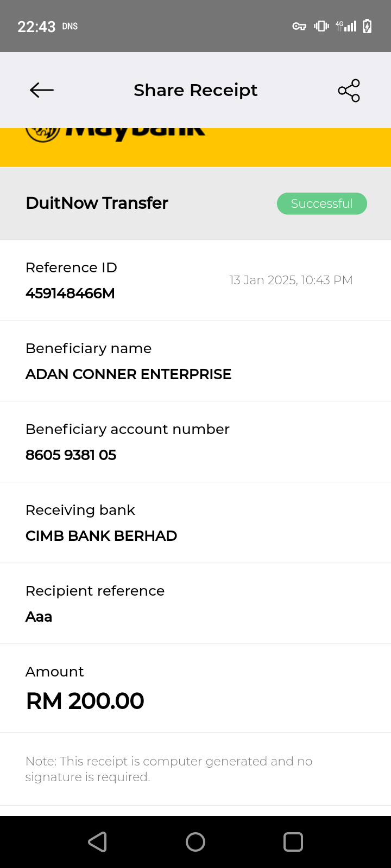391x868 pixels.
Task: Tap the Share Receipt title
Action: [195, 90]
